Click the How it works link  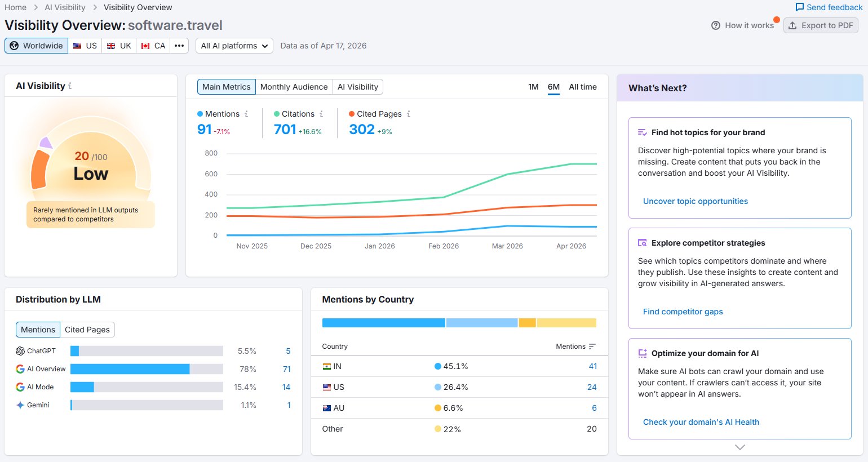743,25
